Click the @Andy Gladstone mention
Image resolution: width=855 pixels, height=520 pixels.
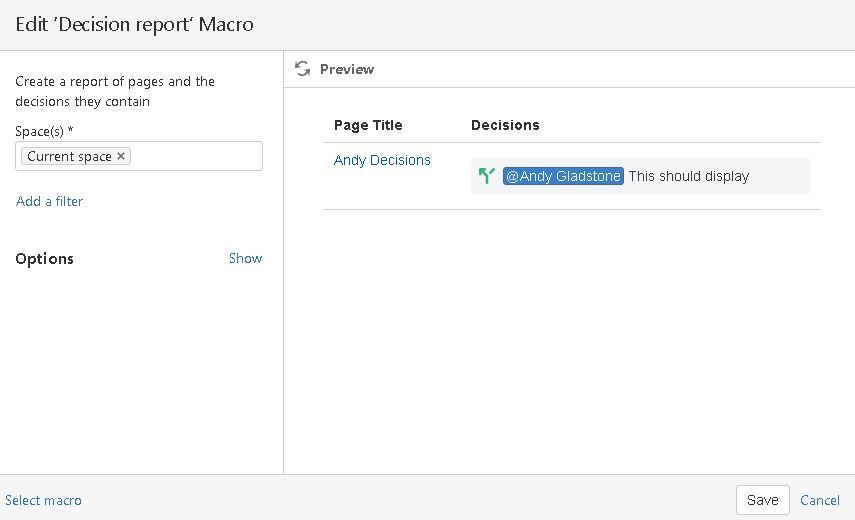563,176
